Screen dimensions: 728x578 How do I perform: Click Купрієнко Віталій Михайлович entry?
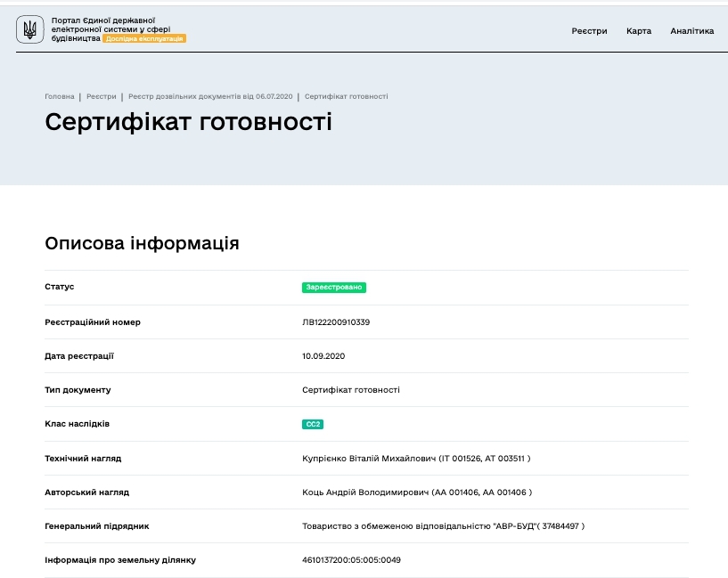pyautogui.click(x=416, y=459)
